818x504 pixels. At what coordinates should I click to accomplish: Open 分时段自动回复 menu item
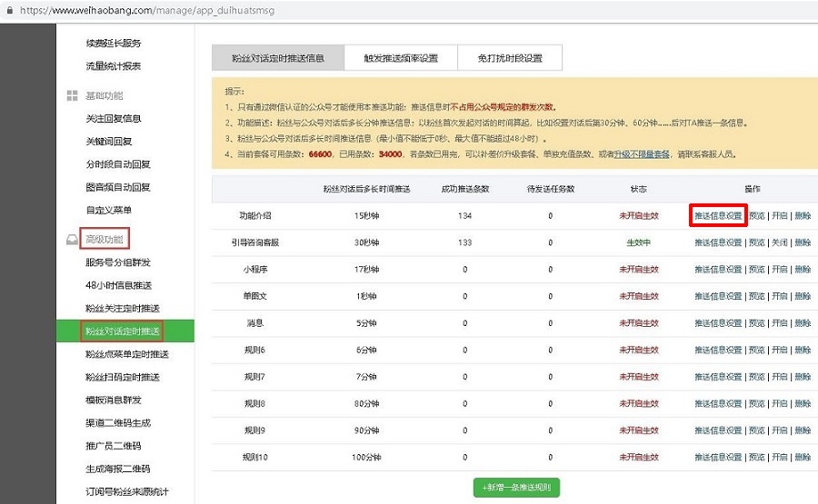(118, 164)
